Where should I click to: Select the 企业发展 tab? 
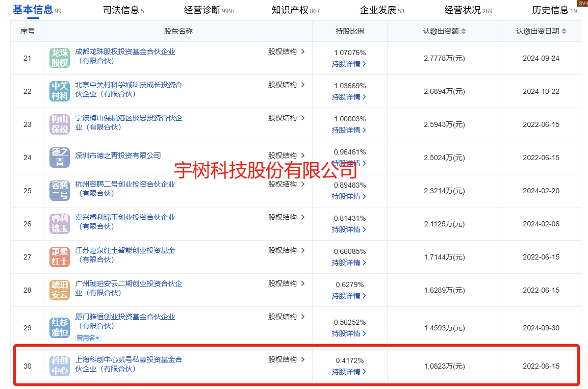point(382,10)
